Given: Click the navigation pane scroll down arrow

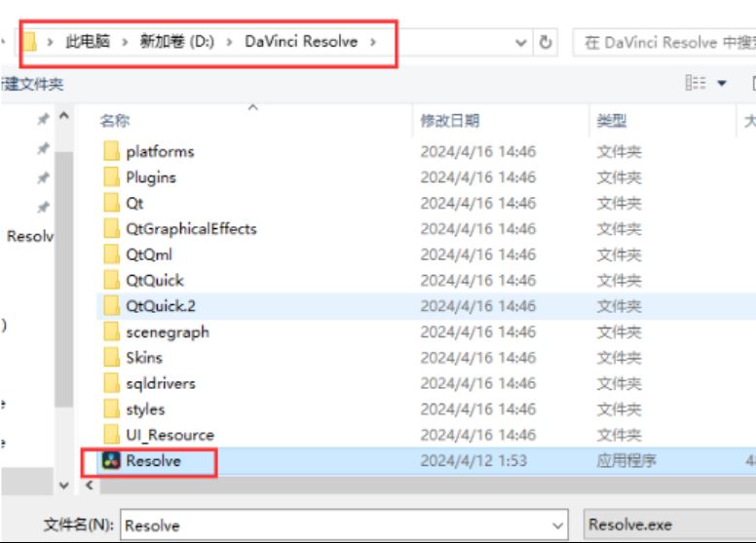Looking at the screenshot, I should (x=64, y=485).
